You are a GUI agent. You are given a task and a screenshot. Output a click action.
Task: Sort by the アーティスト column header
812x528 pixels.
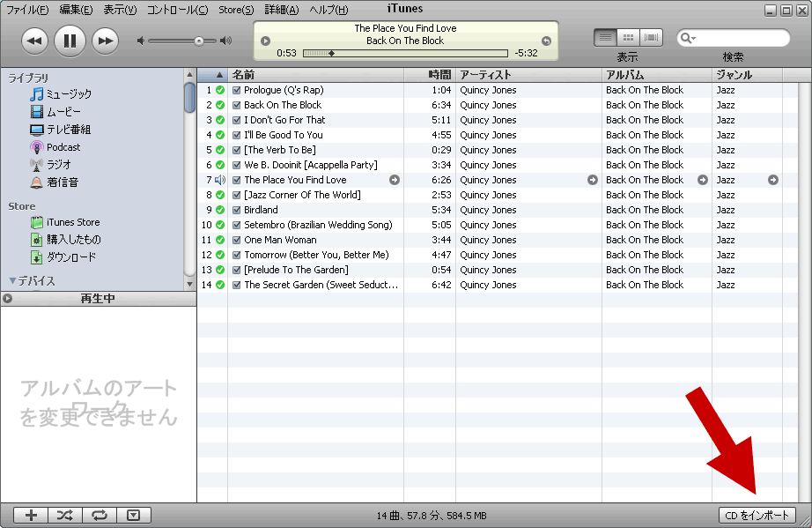tap(529, 75)
